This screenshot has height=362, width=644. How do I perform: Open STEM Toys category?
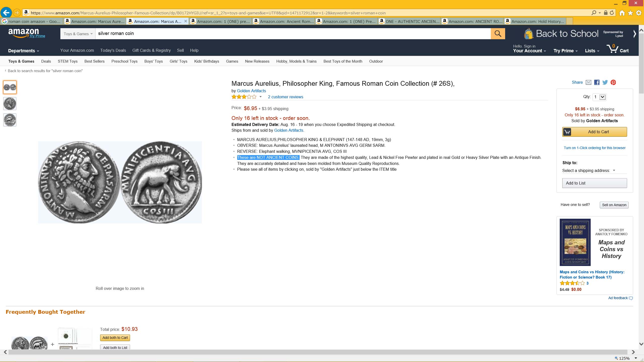68,61
